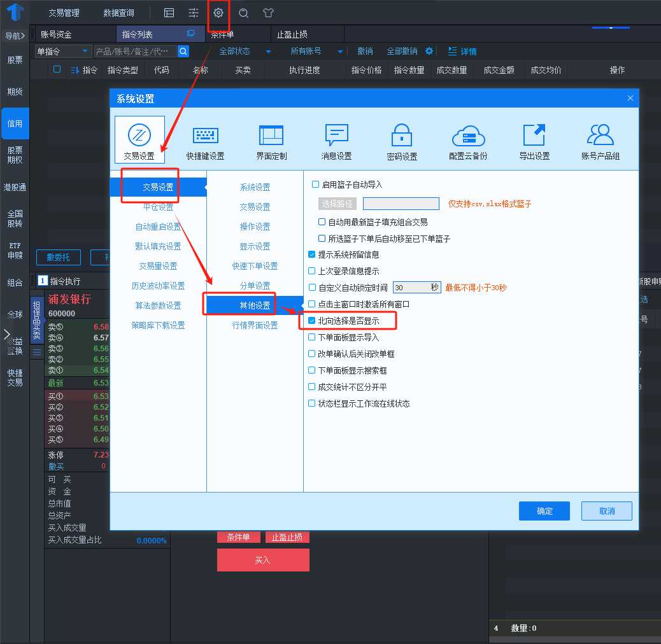Open 数据查询 menu
The height and width of the screenshot is (644, 661).
coord(119,13)
